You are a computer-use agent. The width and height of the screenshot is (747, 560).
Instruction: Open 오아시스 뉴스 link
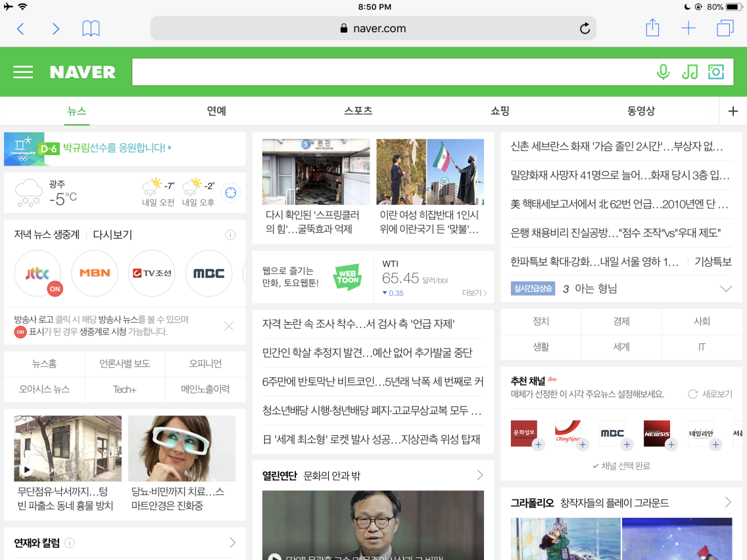pyautogui.click(x=44, y=390)
